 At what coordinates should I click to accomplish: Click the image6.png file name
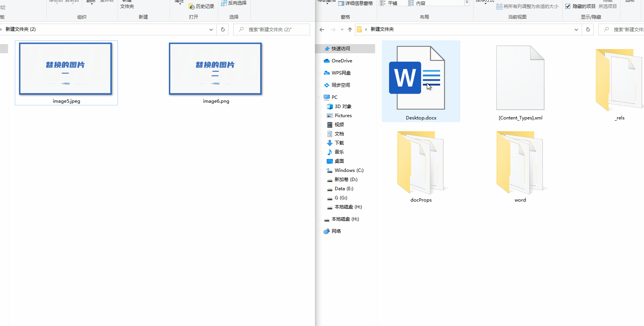(x=216, y=101)
